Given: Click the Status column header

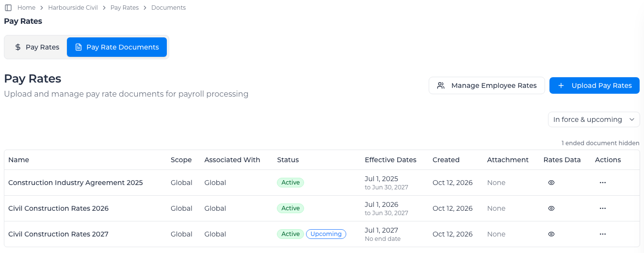Looking at the screenshot, I should [x=288, y=160].
